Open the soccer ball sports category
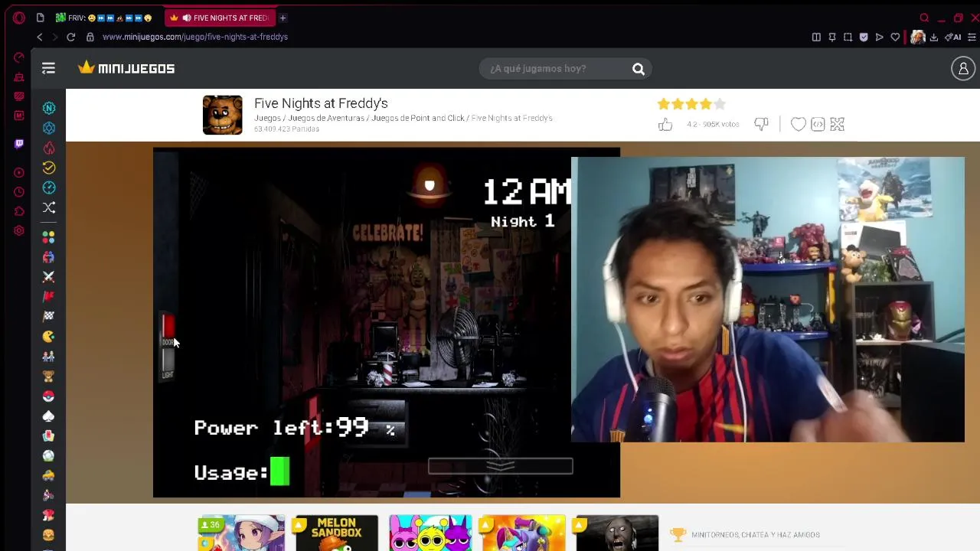This screenshot has height=551, width=980. coord(49,455)
